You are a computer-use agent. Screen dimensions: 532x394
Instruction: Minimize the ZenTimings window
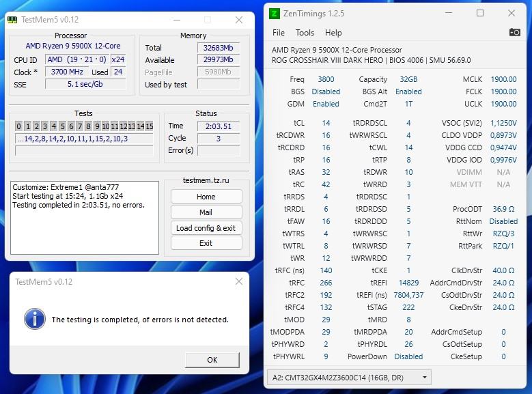click(449, 13)
